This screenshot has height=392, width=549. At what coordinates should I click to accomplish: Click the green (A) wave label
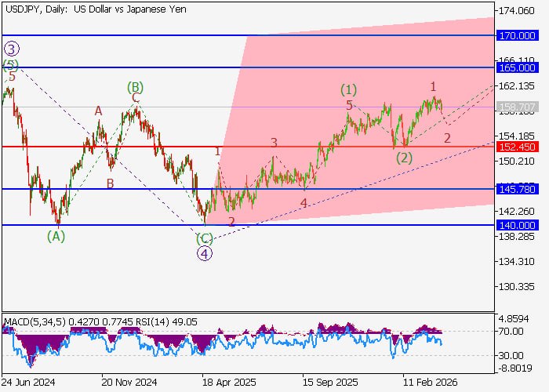click(x=55, y=235)
